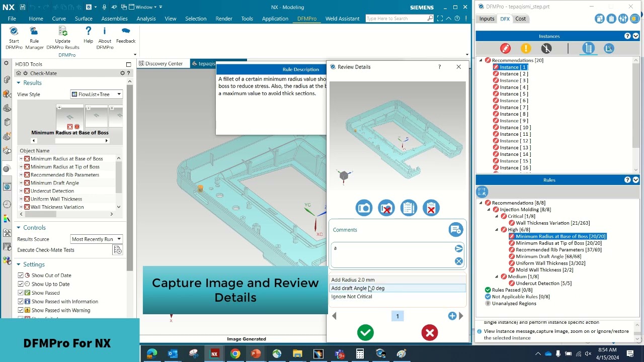Select Wall Thickness Variation [21/263] rule
The height and width of the screenshot is (362, 644).
tap(552, 223)
